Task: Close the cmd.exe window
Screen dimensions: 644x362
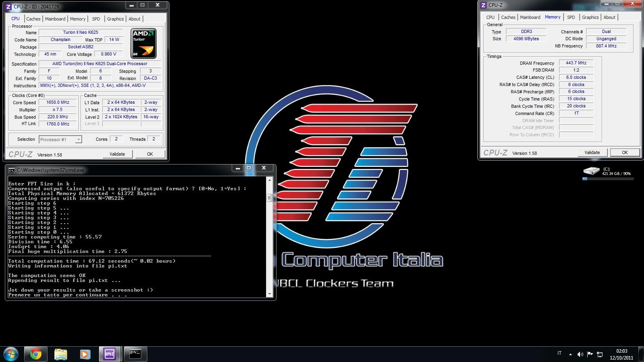Action: click(264, 168)
